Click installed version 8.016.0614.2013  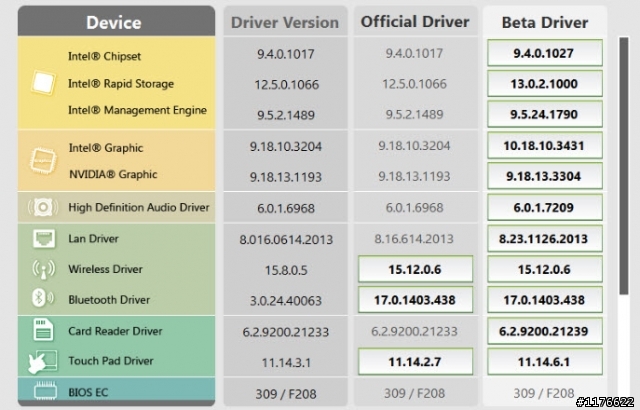pyautogui.click(x=286, y=239)
